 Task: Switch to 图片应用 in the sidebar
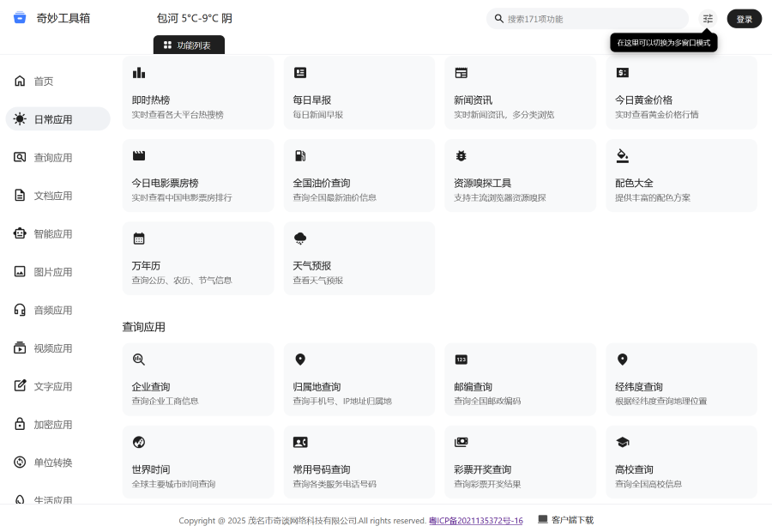coord(55,271)
